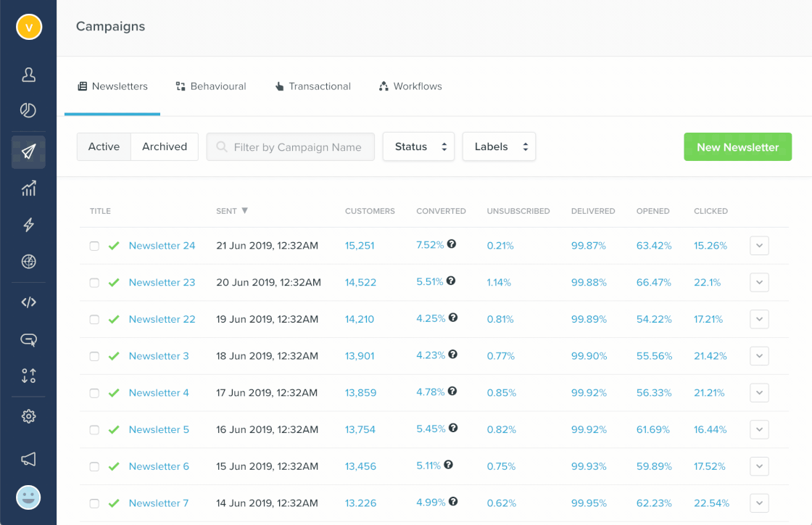Expand the Labels filter dropdown

click(x=499, y=146)
